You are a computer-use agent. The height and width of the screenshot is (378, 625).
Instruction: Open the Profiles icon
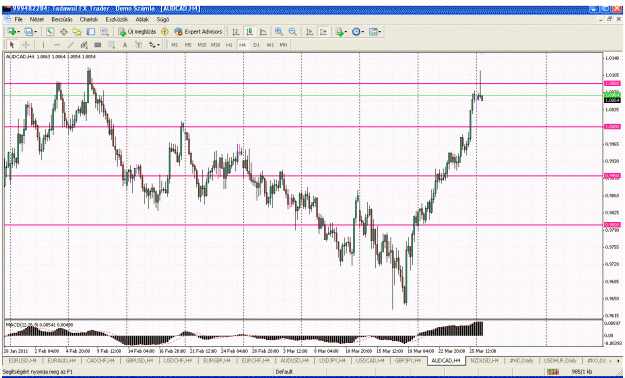[x=28, y=32]
